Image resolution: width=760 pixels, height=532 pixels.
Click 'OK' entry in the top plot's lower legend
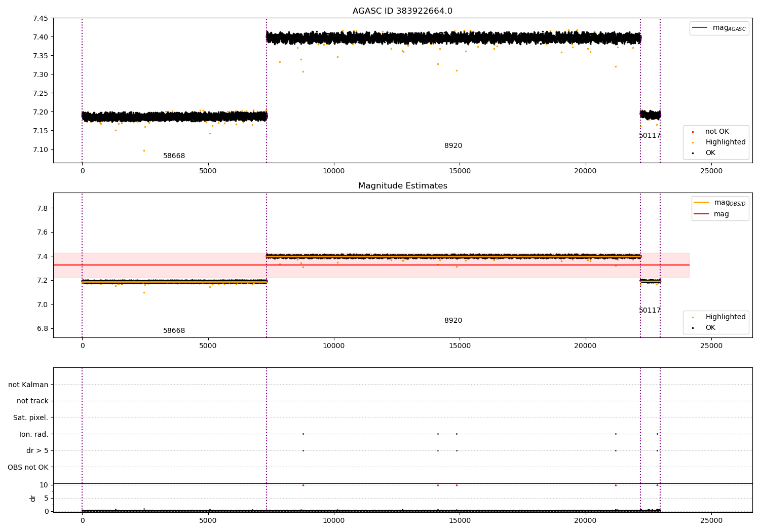(x=704, y=153)
